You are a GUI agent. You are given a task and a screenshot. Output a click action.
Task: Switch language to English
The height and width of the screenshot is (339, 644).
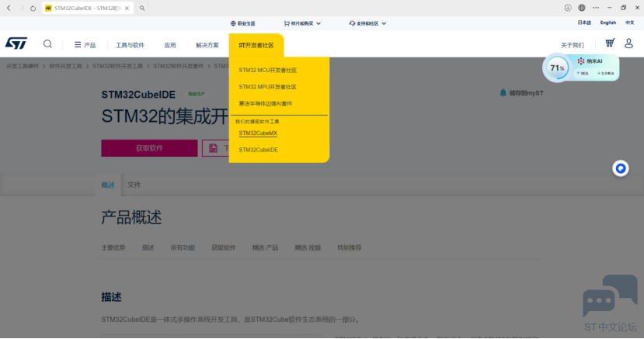tap(607, 22)
